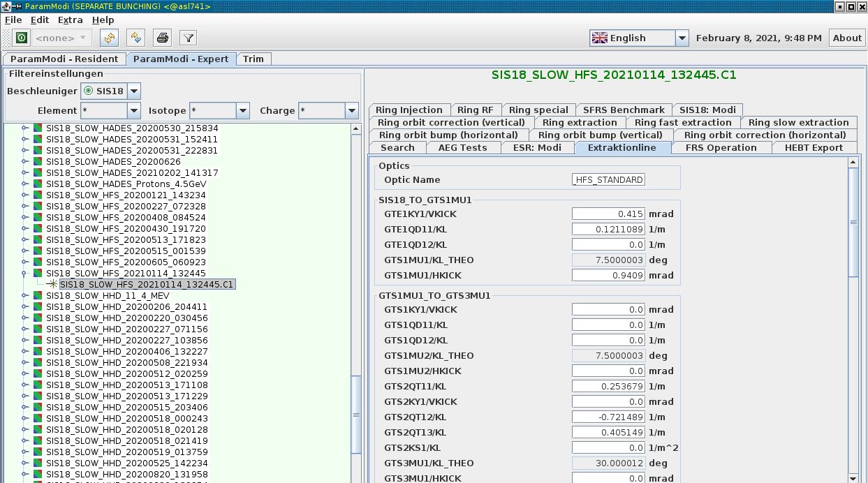This screenshot has width=868, height=483.
Task: Open the Beschleuniger SIS18 dropdown
Action: 134,91
